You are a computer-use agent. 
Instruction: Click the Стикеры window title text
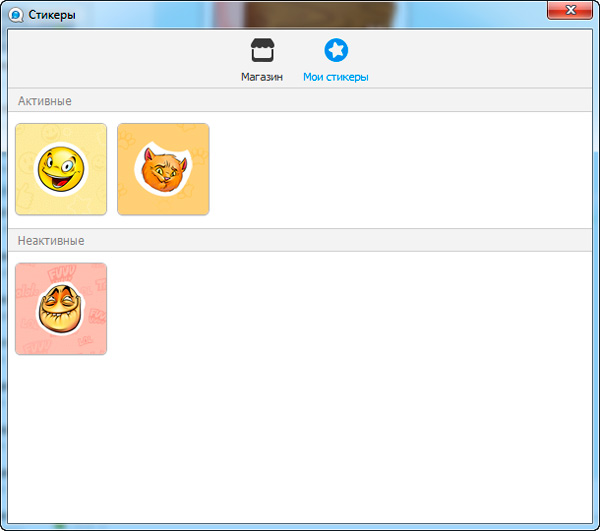point(50,14)
